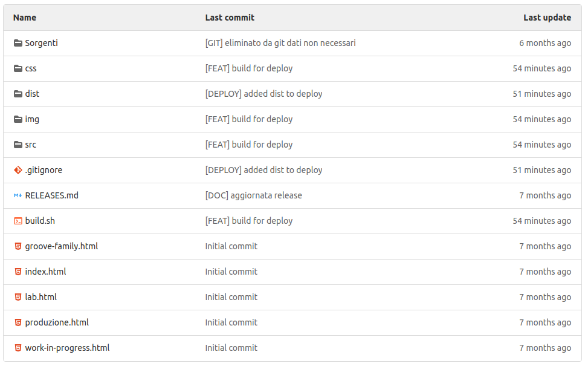Screen dimensions: 588x366
Task: Open the RELEASES.md file
Action: click(51, 195)
